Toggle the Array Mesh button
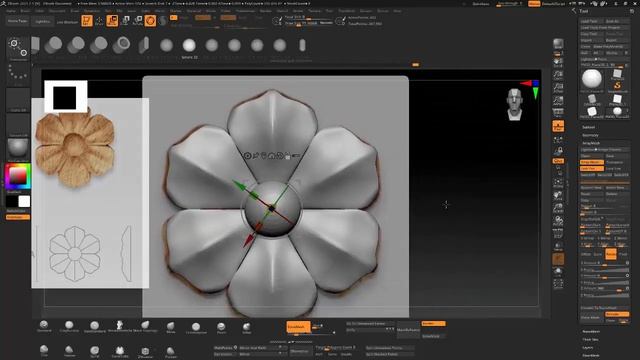This screenshot has height=360, width=640. [591, 162]
